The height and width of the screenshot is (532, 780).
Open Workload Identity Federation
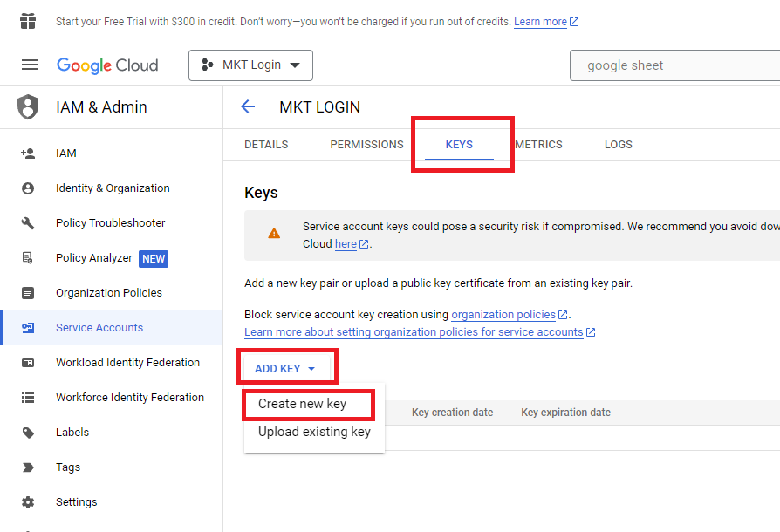[128, 363]
